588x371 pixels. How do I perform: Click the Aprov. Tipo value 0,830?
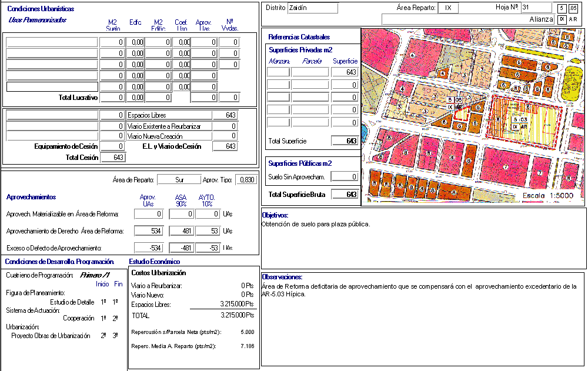pyautogui.click(x=246, y=180)
